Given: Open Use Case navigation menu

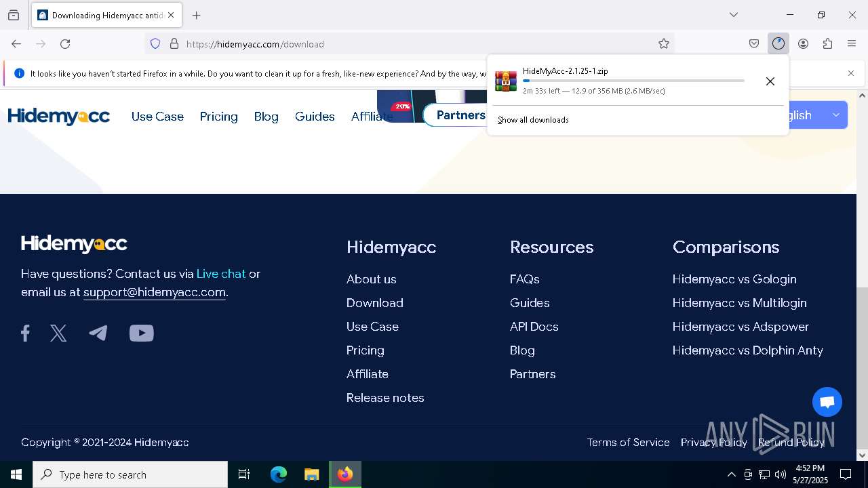Looking at the screenshot, I should pyautogui.click(x=157, y=117).
